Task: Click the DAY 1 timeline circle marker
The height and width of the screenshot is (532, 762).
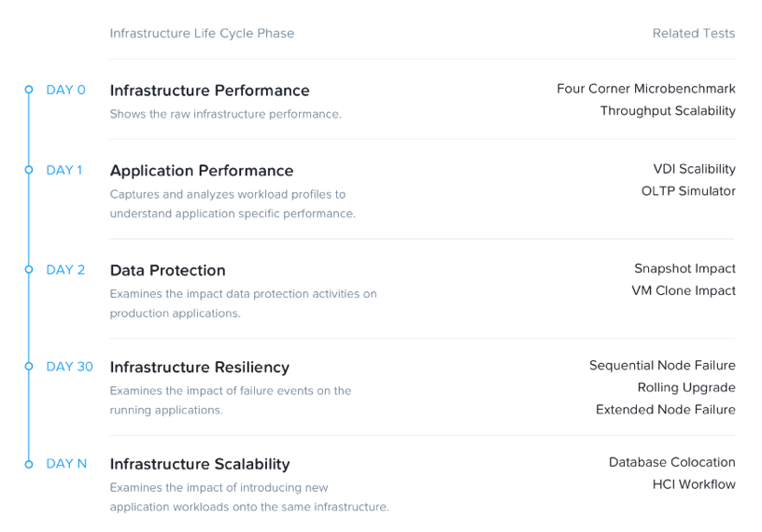Action: point(29,170)
